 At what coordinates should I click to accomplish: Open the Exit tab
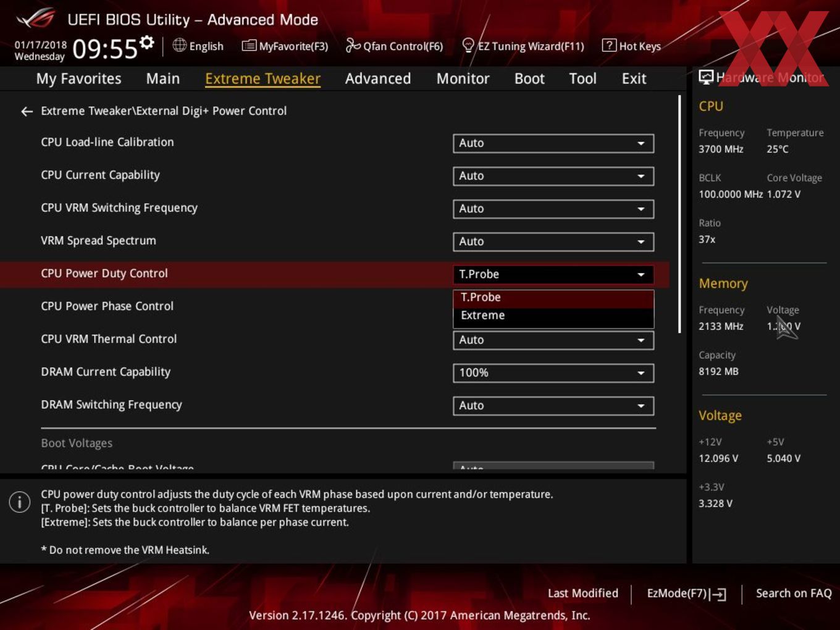tap(634, 78)
